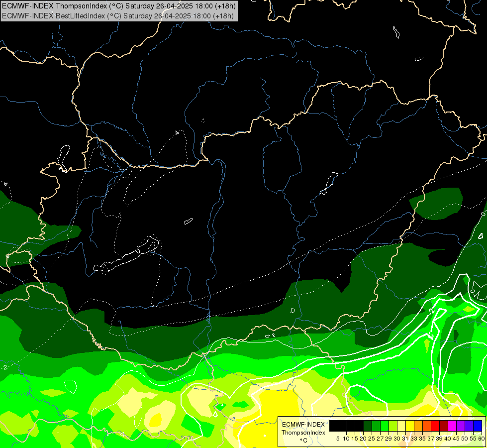Click legend tick value 37
The width and height of the screenshot is (487, 448).
(431, 439)
